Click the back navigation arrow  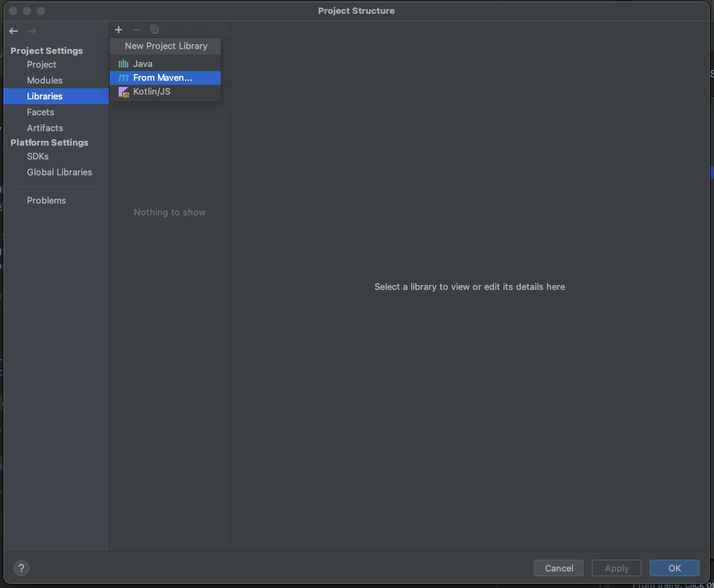[12, 31]
